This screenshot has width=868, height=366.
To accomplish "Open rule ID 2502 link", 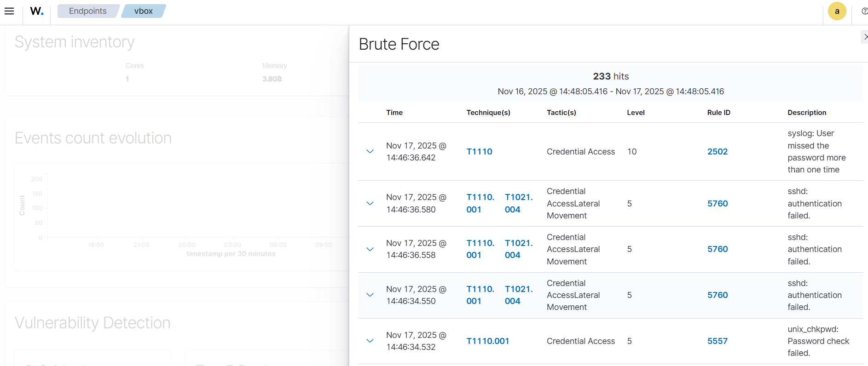I will point(717,152).
